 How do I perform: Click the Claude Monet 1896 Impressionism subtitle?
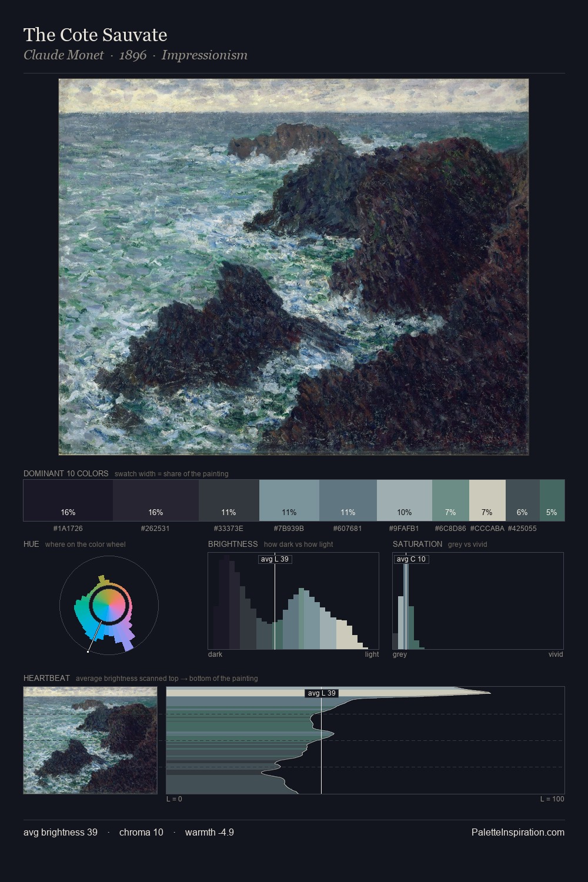tap(135, 55)
